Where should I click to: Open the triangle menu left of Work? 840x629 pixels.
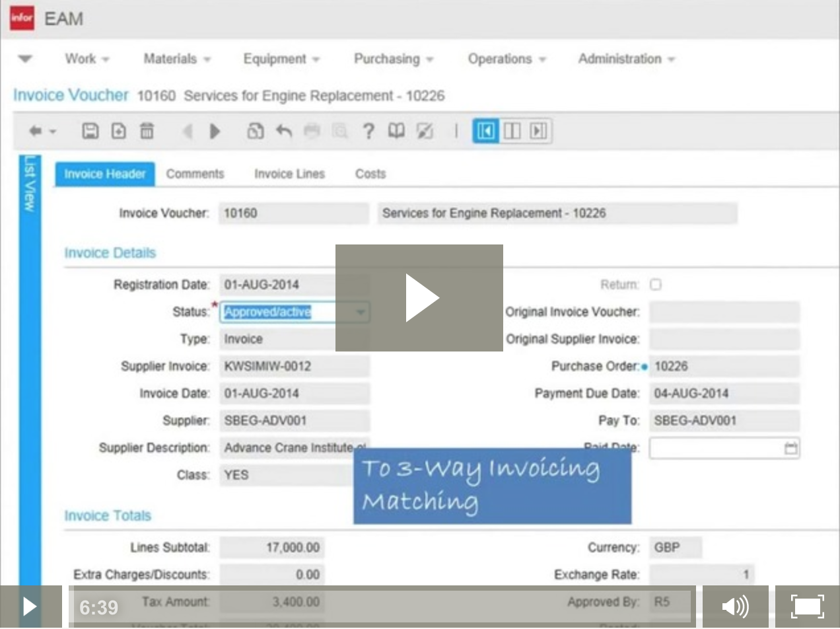point(25,59)
